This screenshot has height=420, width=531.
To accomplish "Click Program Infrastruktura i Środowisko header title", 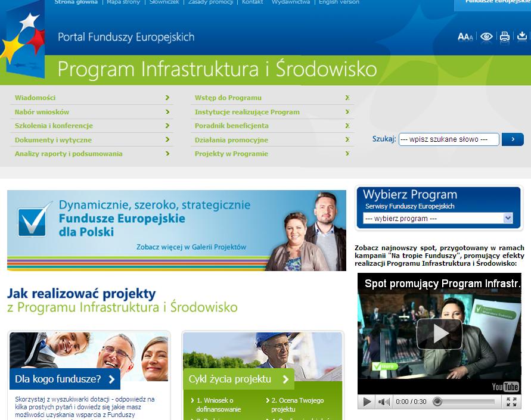I will (x=217, y=69).
